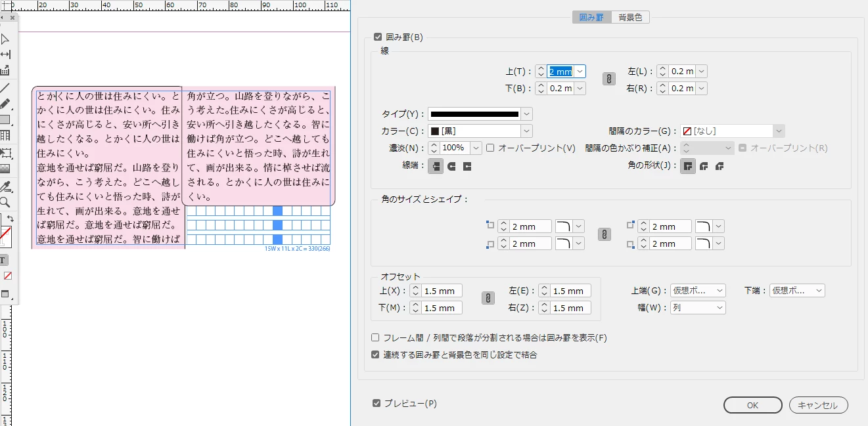Click 左(E) offset 1.5 mm field

pyautogui.click(x=570, y=291)
